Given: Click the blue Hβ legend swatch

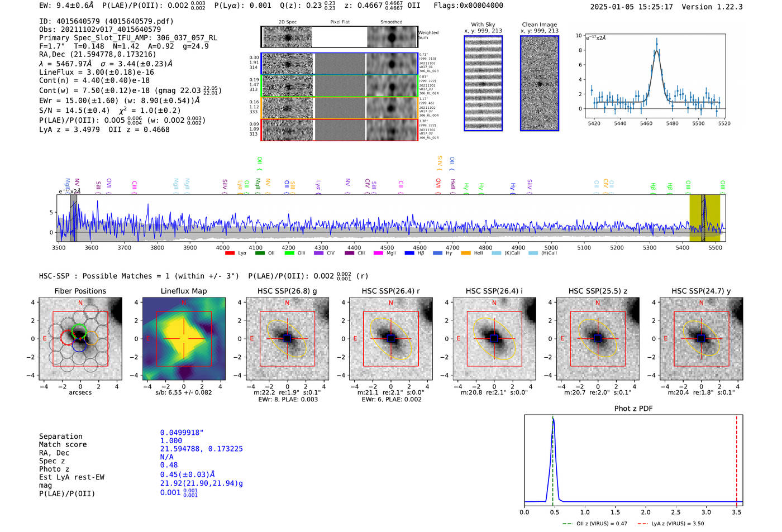Looking at the screenshot, I should 409,253.
